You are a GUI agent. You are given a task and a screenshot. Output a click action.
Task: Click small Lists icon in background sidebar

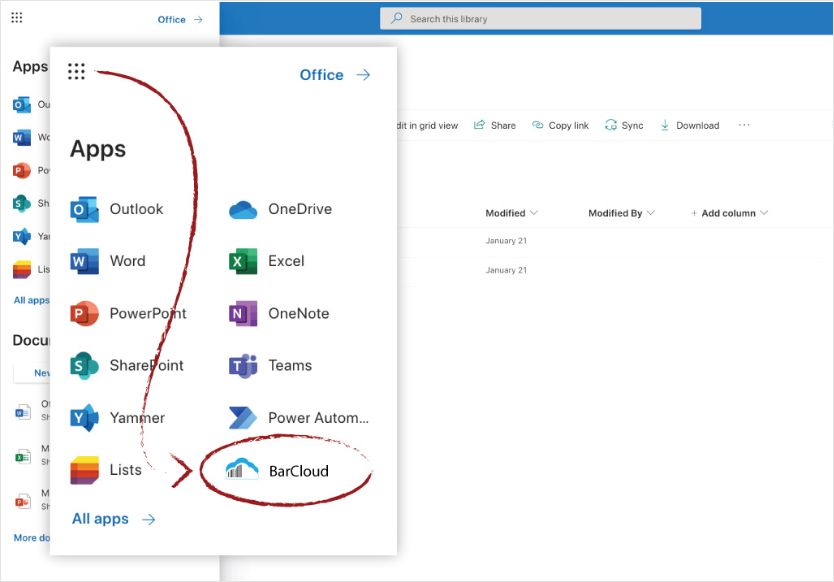click(x=21, y=269)
